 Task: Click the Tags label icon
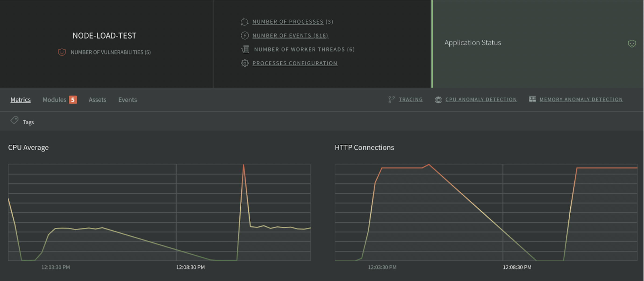14,120
